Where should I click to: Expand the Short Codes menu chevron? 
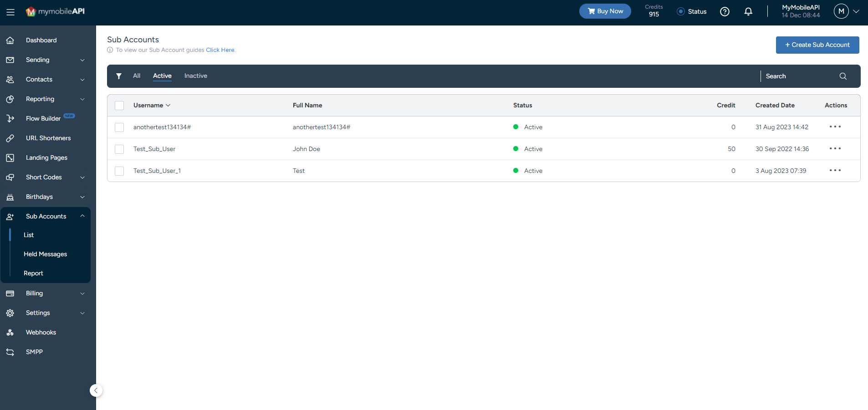point(82,177)
